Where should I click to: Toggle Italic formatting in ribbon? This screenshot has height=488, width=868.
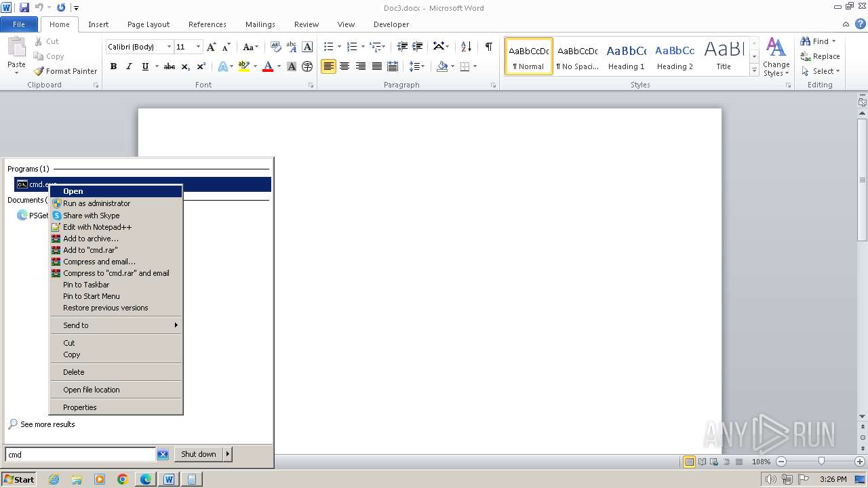coord(129,66)
